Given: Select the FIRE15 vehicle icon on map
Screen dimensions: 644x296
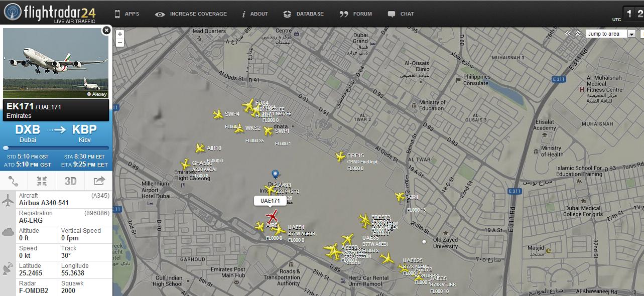Looking at the screenshot, I should click(340, 157).
